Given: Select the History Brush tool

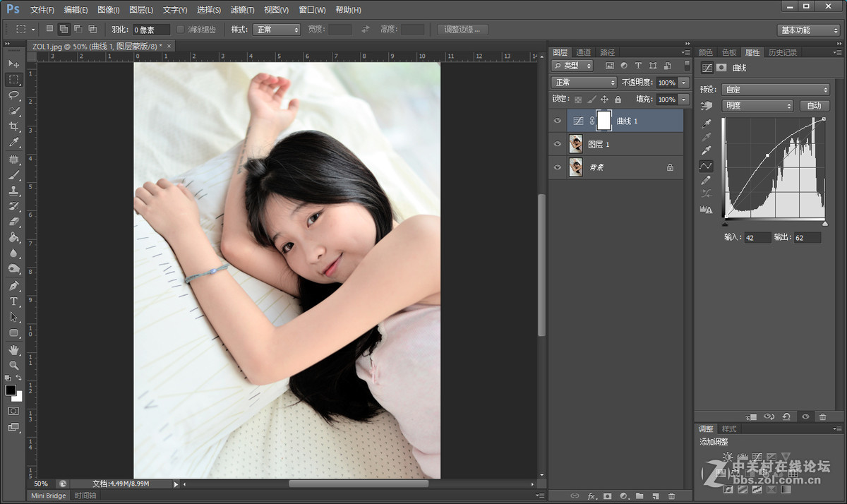Looking at the screenshot, I should (x=13, y=206).
